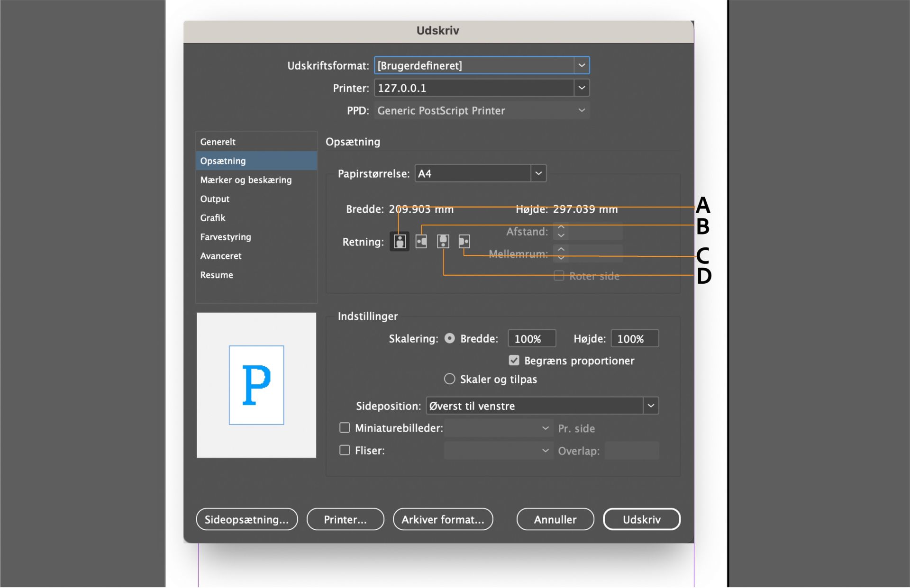Select the Skaler og tilpas radio button
Screen dimensions: 910x588
[x=449, y=379]
